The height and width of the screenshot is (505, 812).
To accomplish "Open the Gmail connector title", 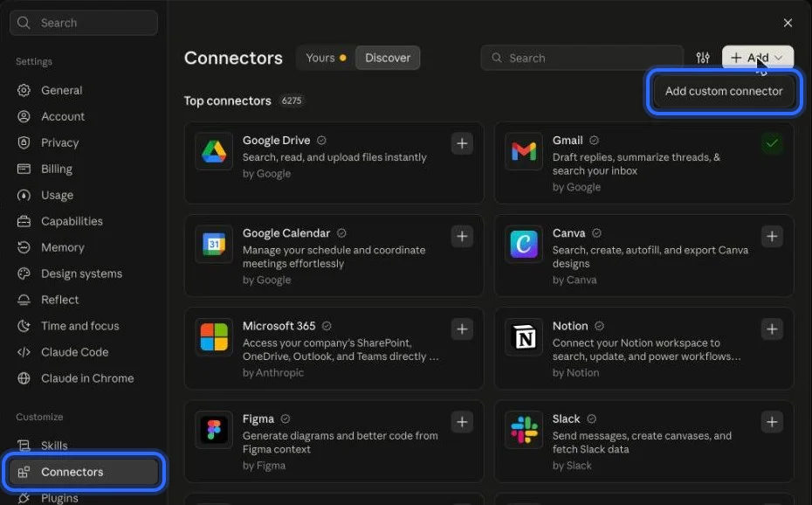I will [x=568, y=141].
